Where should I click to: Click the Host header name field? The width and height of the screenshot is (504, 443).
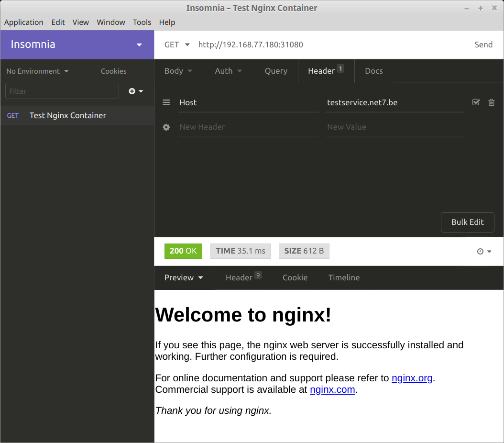[x=248, y=103]
